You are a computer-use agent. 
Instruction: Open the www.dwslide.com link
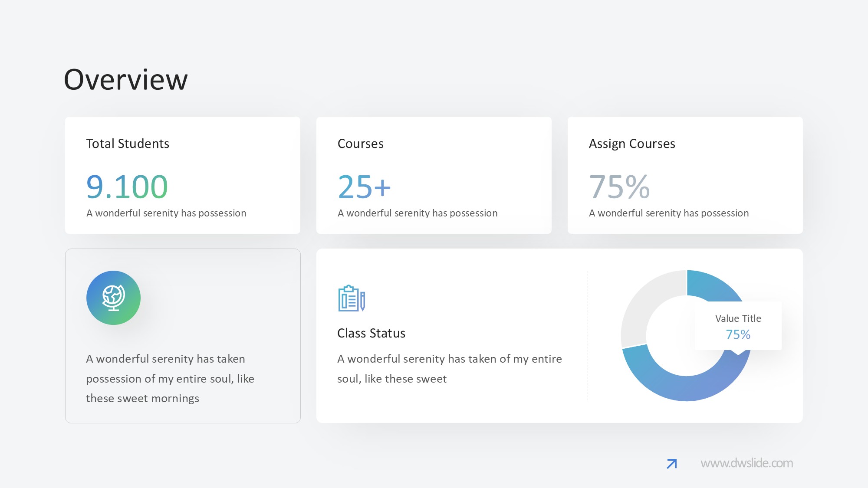746,463
